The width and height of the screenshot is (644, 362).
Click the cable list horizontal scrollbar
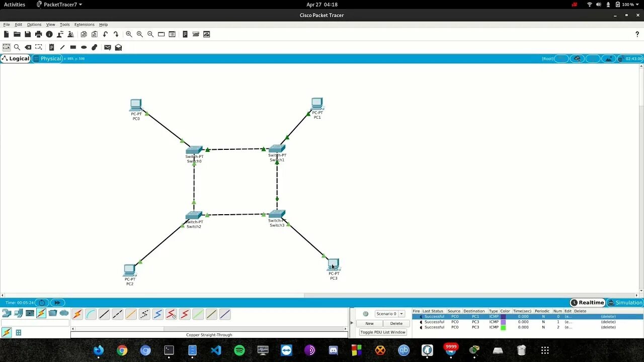209,329
